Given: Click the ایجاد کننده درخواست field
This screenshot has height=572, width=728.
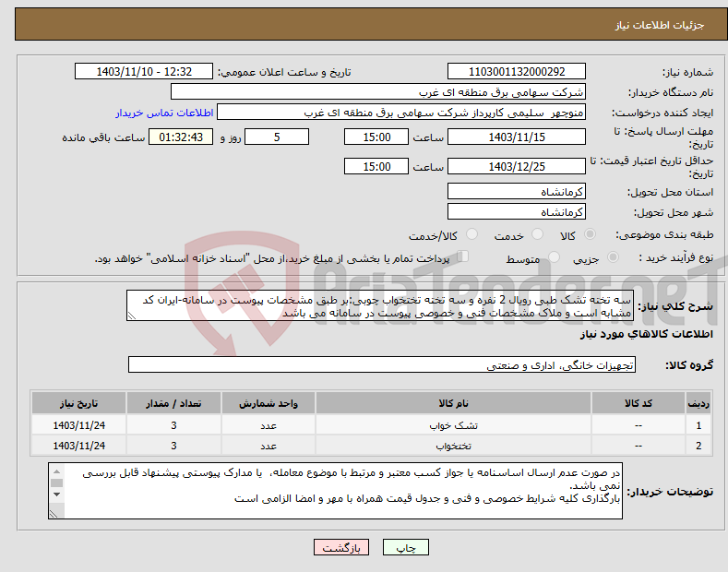Looking at the screenshot, I should point(401,113).
